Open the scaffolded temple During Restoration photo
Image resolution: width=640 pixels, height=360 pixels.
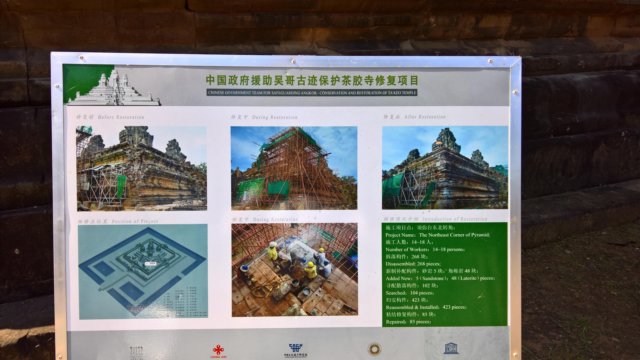coord(294,168)
